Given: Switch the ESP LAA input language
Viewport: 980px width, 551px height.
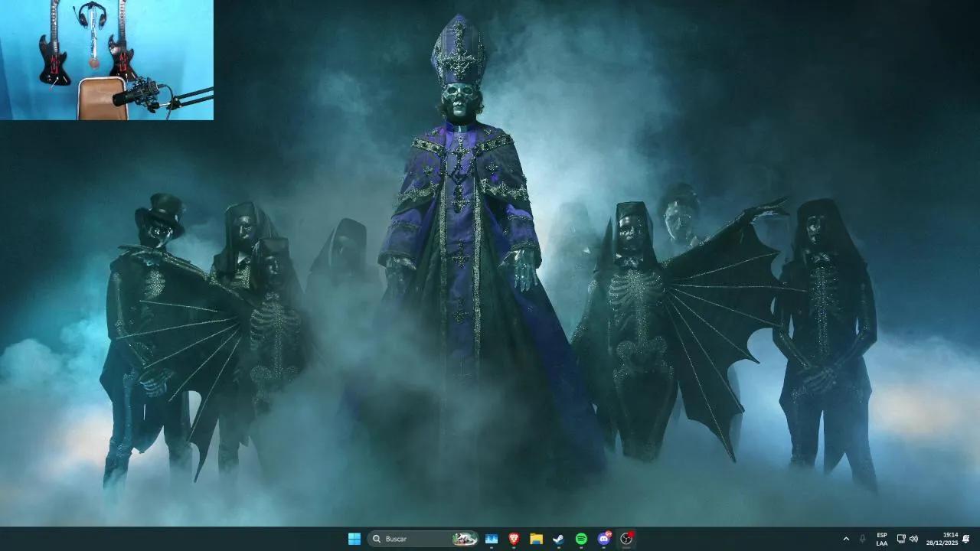Looking at the screenshot, I should (x=882, y=539).
